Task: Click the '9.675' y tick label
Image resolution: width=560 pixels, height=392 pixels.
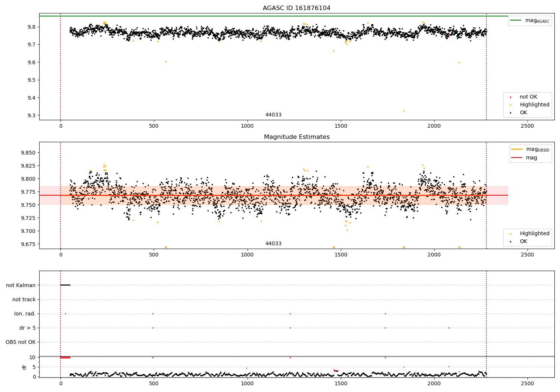Action: click(28, 244)
